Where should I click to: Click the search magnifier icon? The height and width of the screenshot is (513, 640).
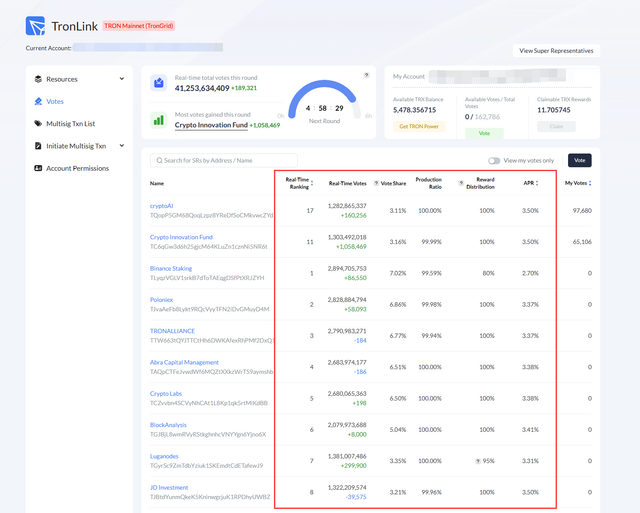(x=159, y=160)
